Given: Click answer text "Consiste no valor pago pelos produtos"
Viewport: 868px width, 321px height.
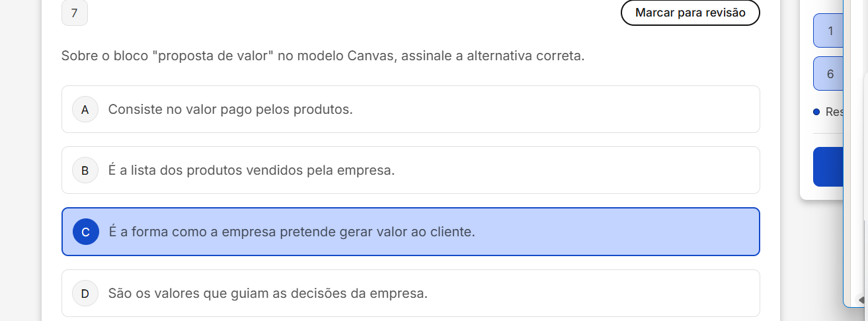Looking at the screenshot, I should (230, 110).
